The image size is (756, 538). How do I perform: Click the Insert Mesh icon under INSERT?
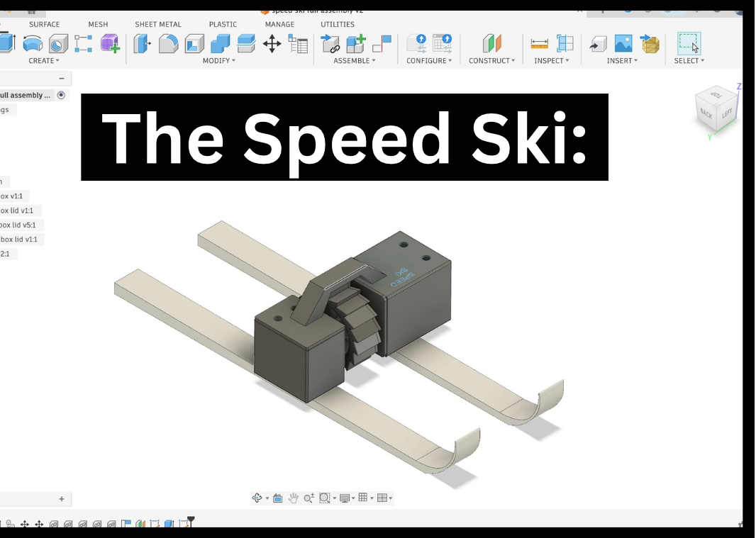pyautogui.click(x=650, y=45)
